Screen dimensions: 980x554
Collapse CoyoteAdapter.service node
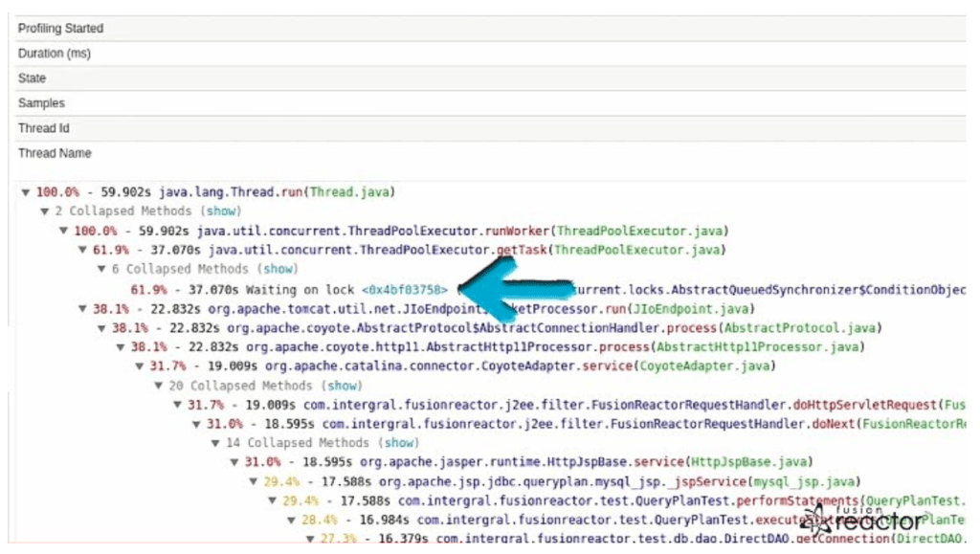140,366
